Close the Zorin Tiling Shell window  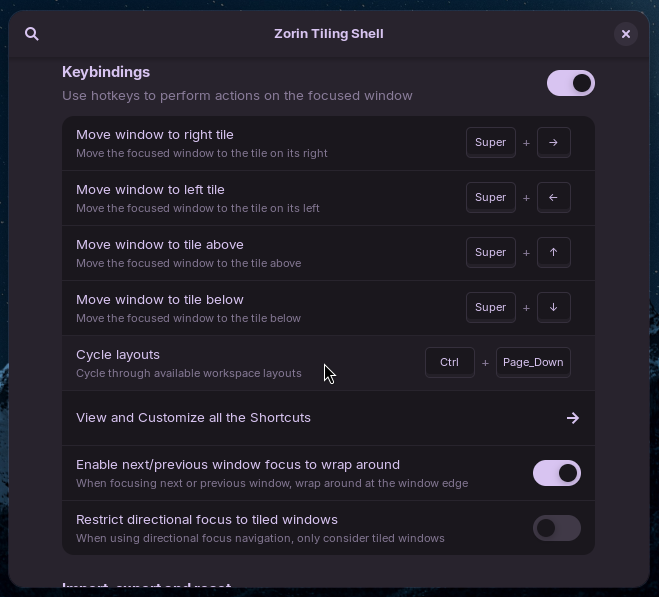click(626, 34)
